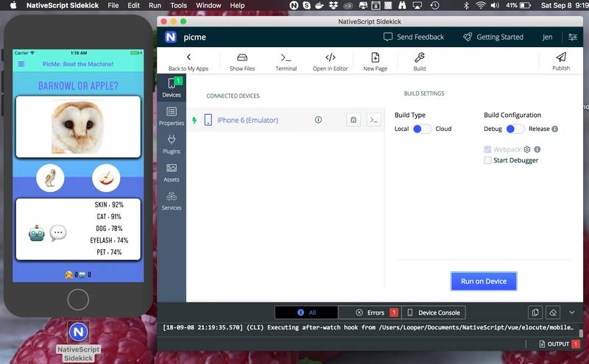Enable the Start Debugger checkbox
The height and width of the screenshot is (364, 589).
(x=488, y=160)
